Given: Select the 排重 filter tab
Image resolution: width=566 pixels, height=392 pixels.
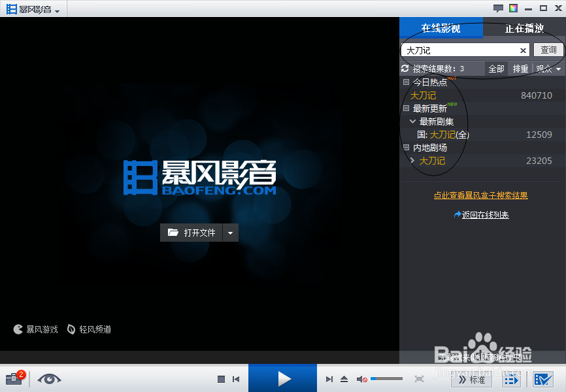Looking at the screenshot, I should click(x=520, y=69).
